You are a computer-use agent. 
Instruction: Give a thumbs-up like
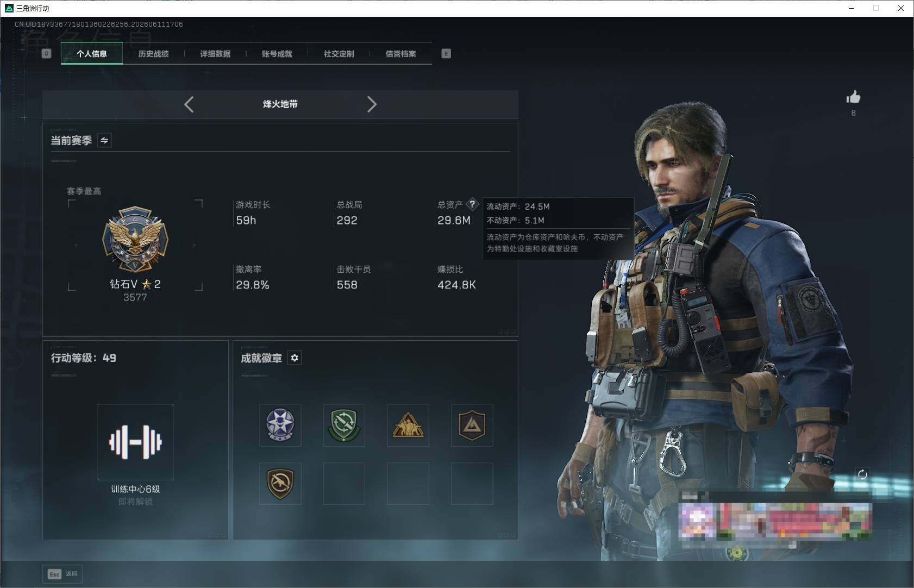(853, 97)
